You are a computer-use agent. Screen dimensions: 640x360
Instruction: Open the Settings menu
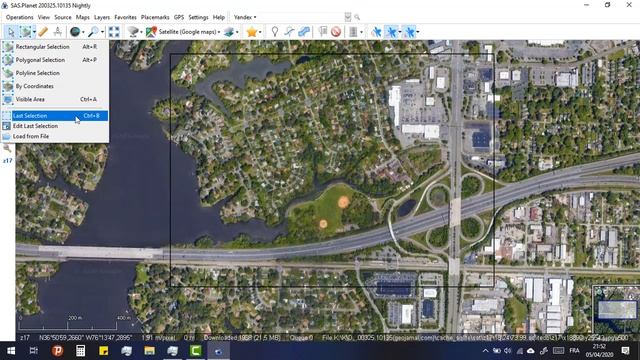point(198,17)
